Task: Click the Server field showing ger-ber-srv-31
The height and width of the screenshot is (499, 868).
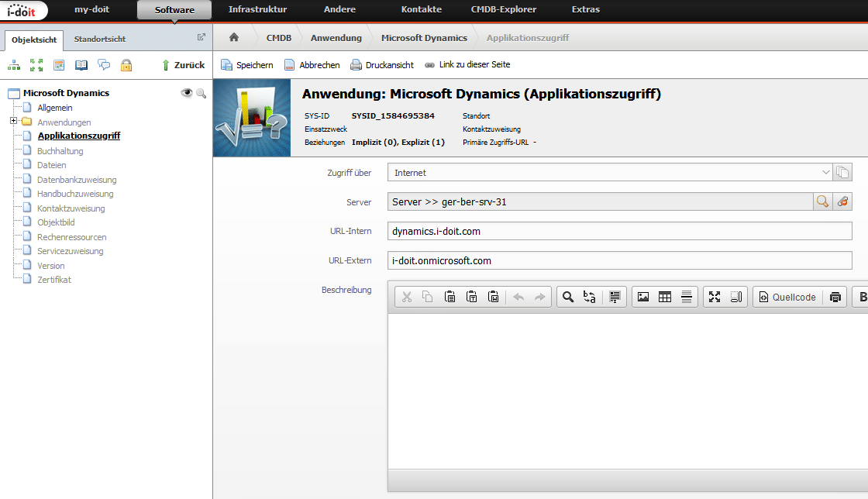Action: 600,202
